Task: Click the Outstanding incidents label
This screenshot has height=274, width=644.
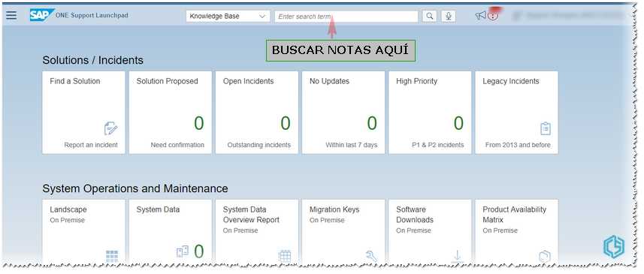Action: (x=259, y=145)
